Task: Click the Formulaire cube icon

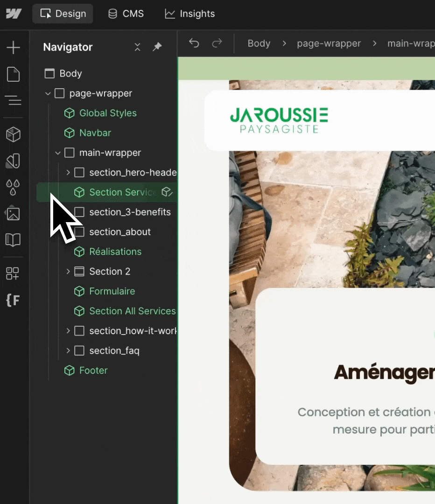Action: (x=79, y=292)
